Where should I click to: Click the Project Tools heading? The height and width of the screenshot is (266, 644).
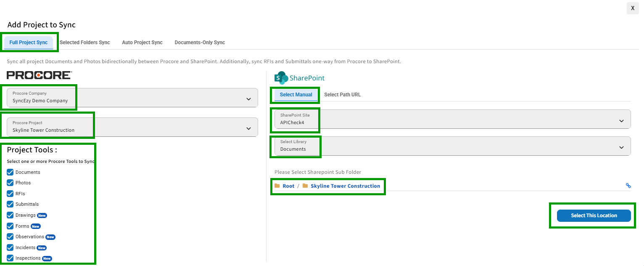click(32, 150)
